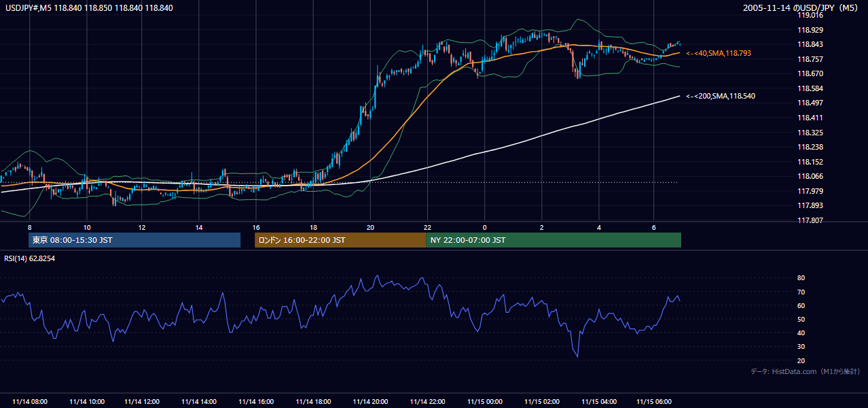Click price axis value 118.066
868x408 pixels.
pos(810,176)
